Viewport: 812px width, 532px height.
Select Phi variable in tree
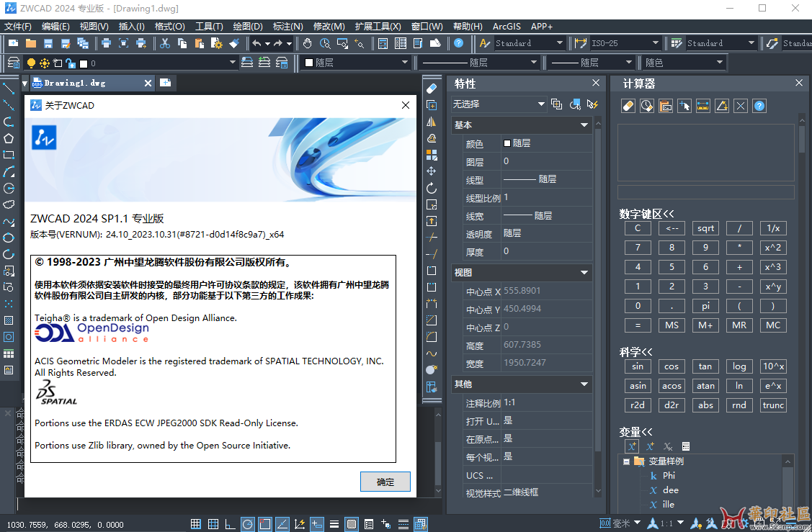point(669,476)
